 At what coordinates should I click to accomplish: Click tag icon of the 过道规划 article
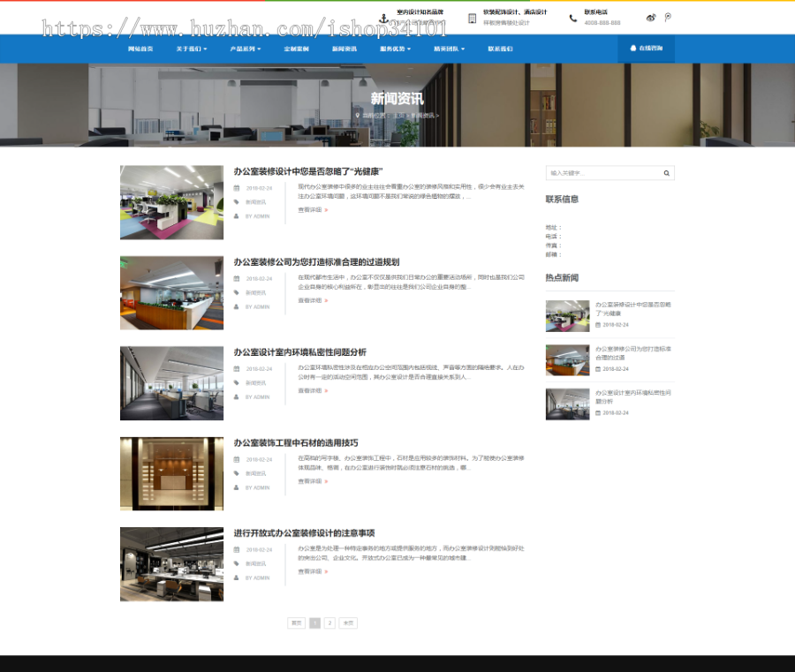pyautogui.click(x=236, y=292)
